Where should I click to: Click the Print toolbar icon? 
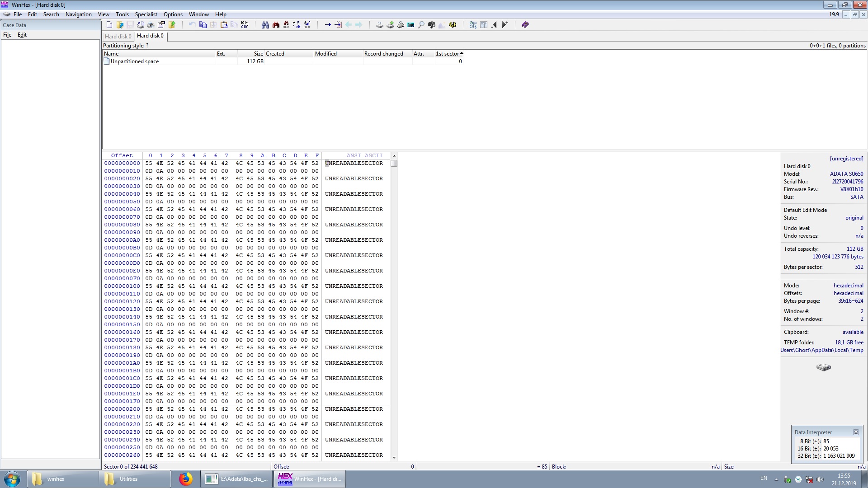point(151,25)
